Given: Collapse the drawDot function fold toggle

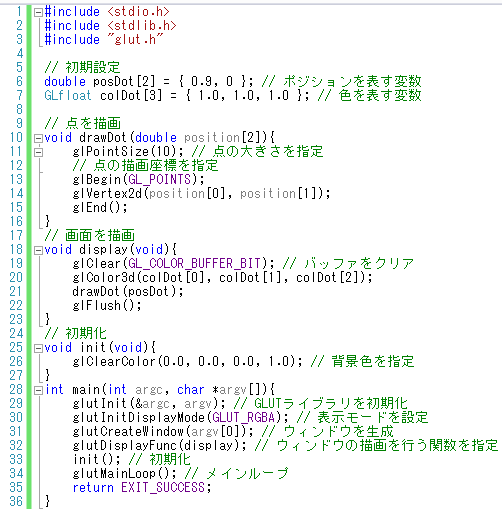Looking at the screenshot, I should [39, 138].
